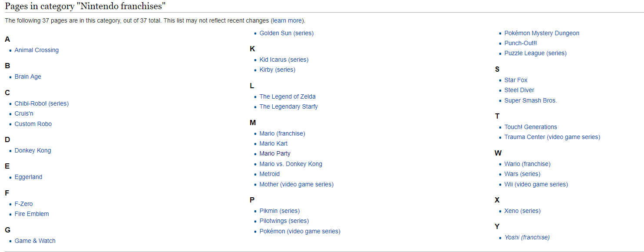This screenshot has width=644, height=252.
Task: Go to The Legendary Starfy
Action: pyautogui.click(x=289, y=106)
